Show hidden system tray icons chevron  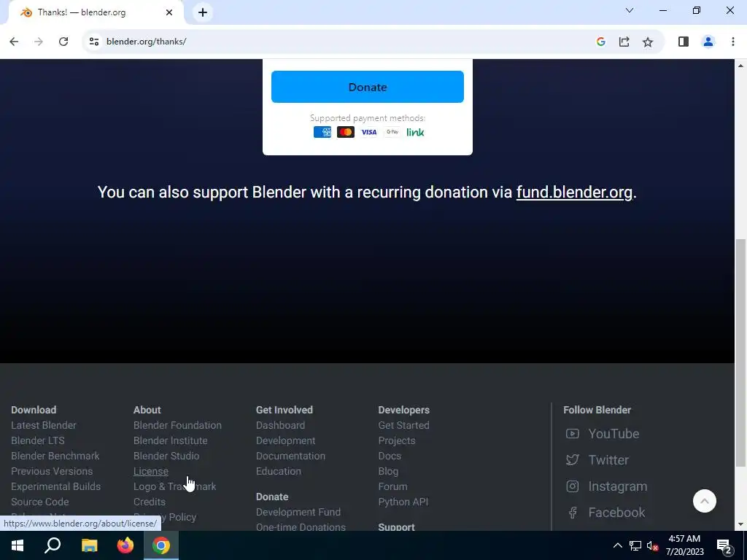tap(617, 545)
